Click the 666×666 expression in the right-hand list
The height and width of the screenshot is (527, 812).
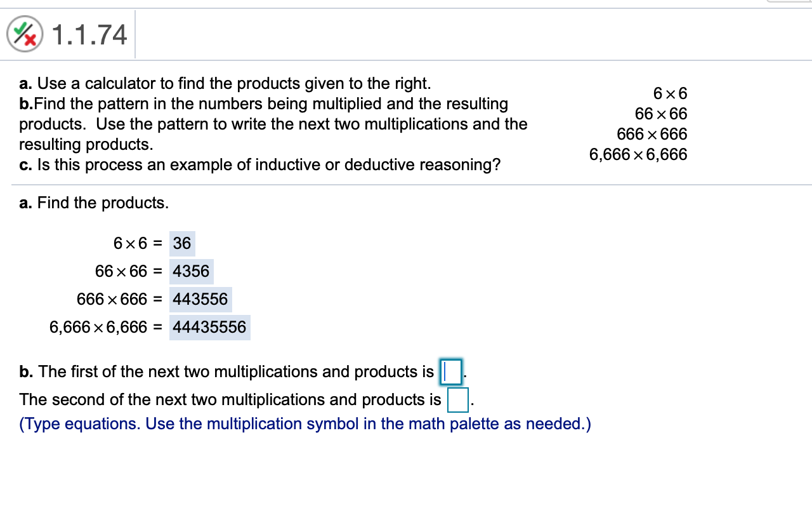click(652, 135)
